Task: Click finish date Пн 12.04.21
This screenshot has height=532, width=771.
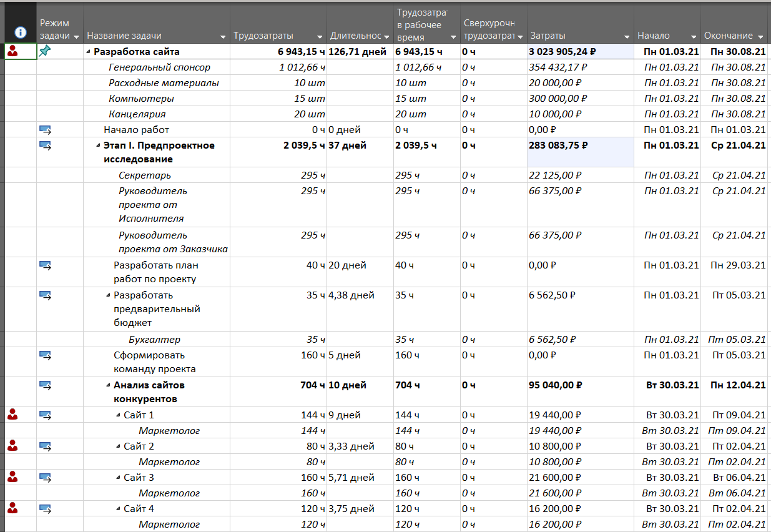Action: [734, 392]
